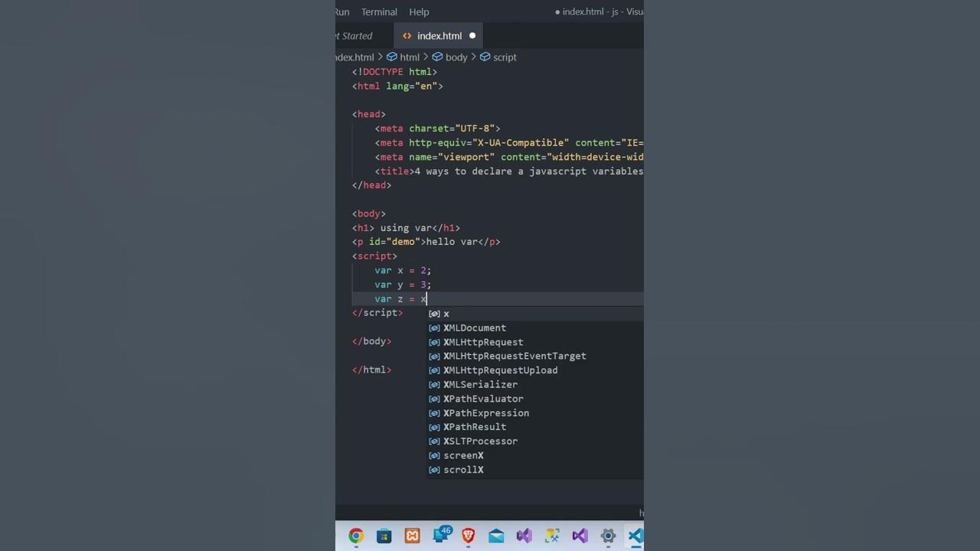Viewport: 980px width, 551px height.
Task: Choose XSLTProcessor suggestion
Action: coord(535,442)
